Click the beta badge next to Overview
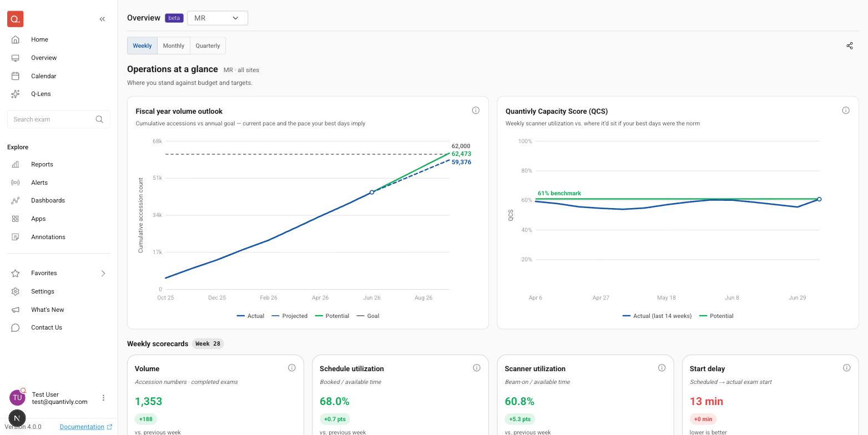 tap(174, 18)
